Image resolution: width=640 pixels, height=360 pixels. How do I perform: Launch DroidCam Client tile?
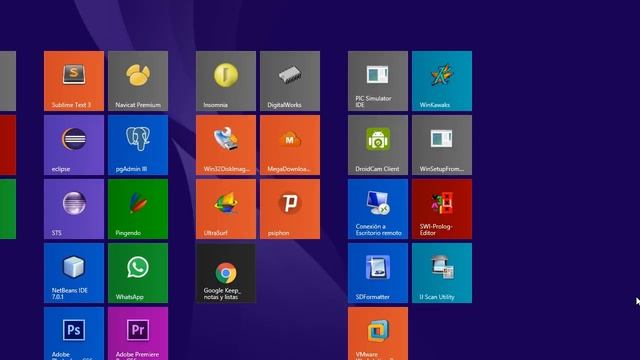click(378, 145)
